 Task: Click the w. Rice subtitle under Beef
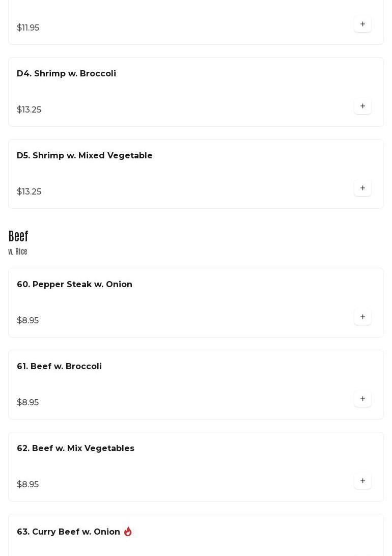point(18,252)
